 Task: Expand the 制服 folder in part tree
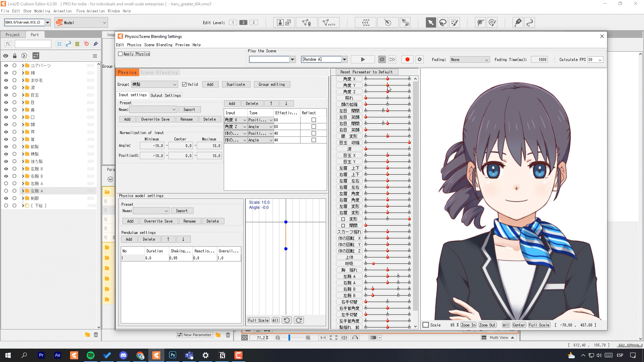click(23, 198)
